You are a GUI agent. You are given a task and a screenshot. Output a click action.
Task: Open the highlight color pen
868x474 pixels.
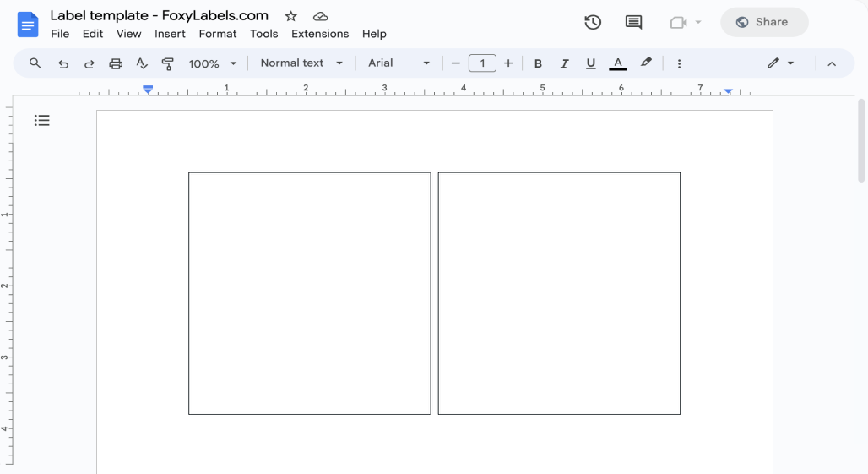[645, 63]
